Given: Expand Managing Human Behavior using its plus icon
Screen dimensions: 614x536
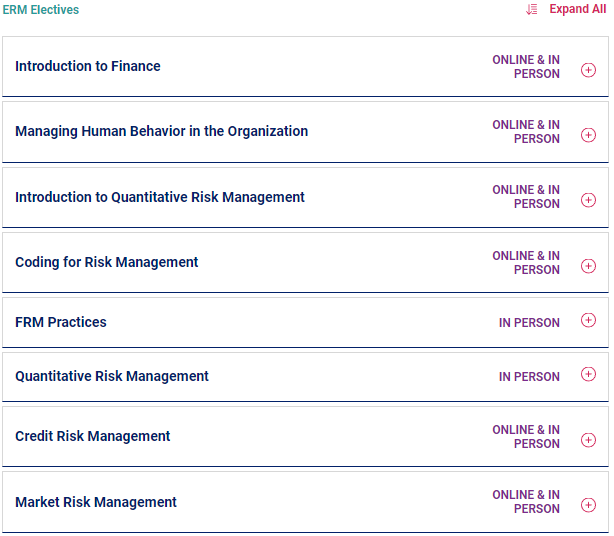Looking at the screenshot, I should (588, 135).
